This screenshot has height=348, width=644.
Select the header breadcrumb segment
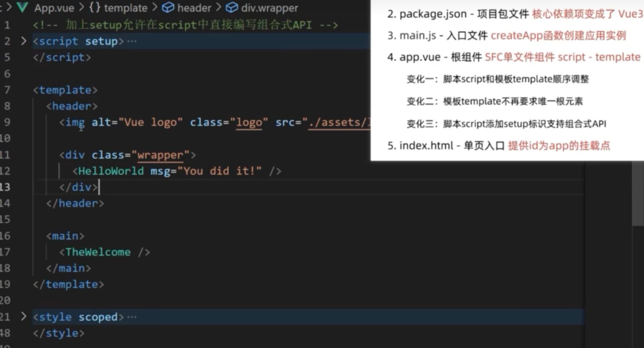[x=194, y=8]
